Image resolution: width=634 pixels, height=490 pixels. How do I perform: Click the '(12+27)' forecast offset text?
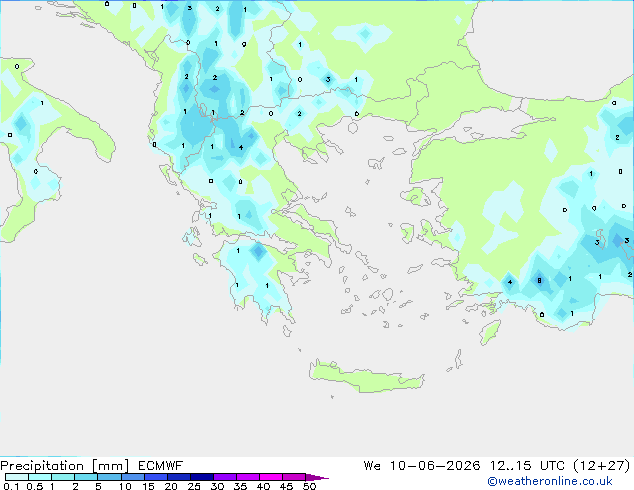pyautogui.click(x=602, y=466)
